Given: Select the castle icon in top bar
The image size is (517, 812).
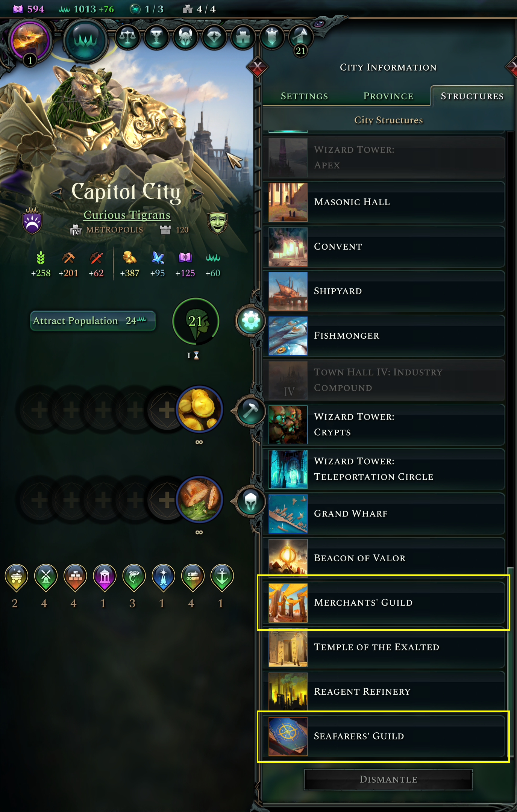Looking at the screenshot, I should [243, 37].
